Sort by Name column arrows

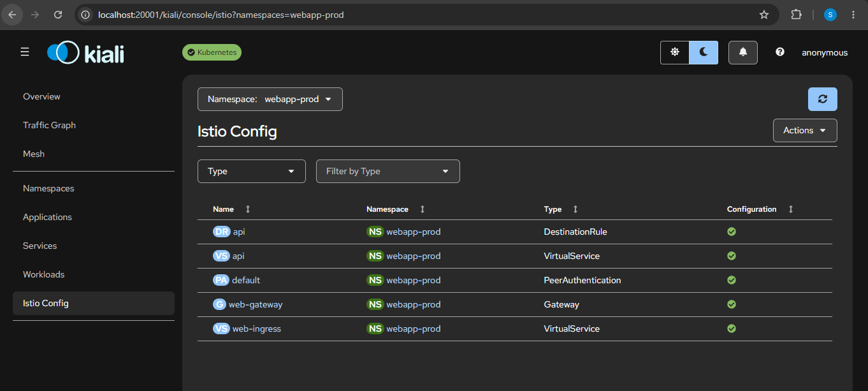point(248,209)
